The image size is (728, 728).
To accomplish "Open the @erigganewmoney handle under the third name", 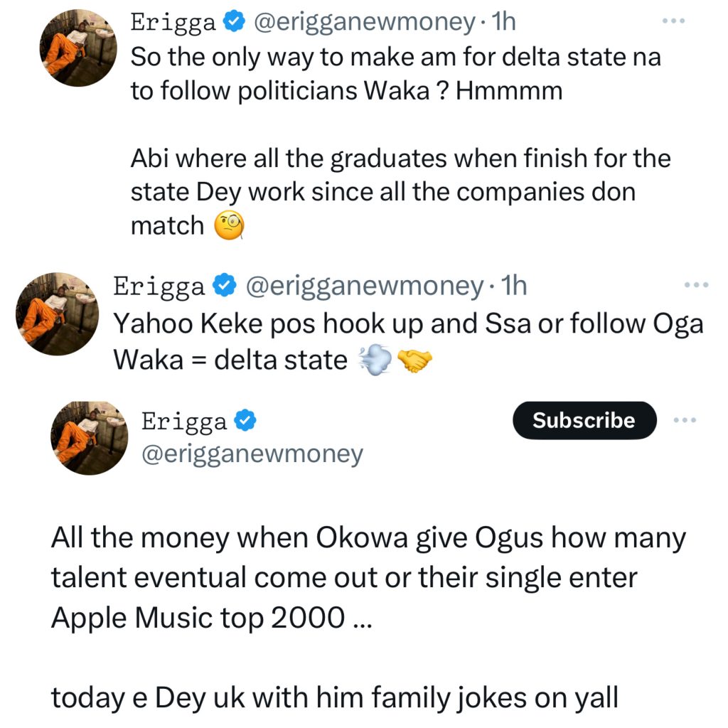I will coord(252,454).
